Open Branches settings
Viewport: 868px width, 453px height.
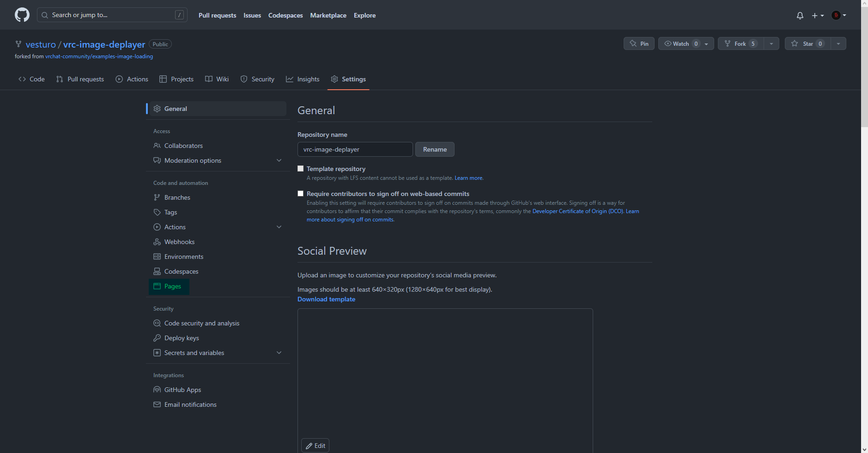click(218, 197)
